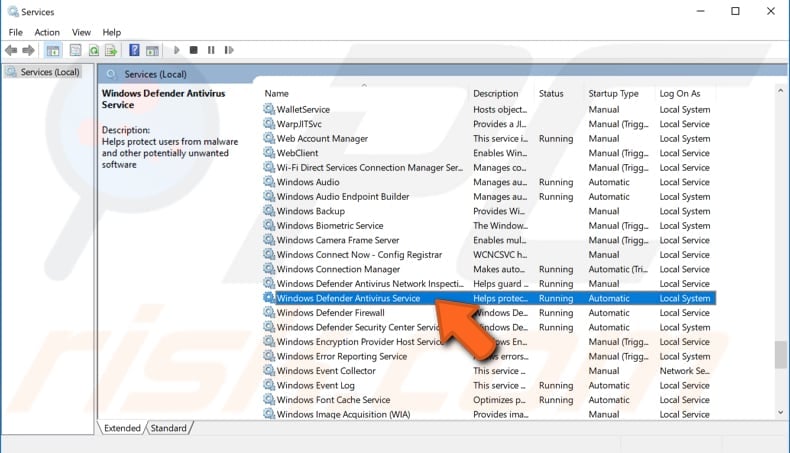The height and width of the screenshot is (453, 790).
Task: Open the File menu
Action: point(16,32)
